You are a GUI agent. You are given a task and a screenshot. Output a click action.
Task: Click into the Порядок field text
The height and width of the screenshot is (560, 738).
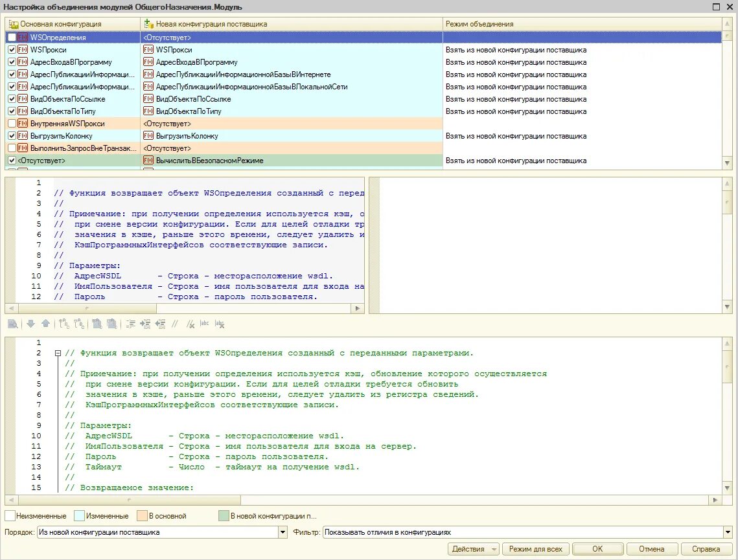(x=157, y=532)
